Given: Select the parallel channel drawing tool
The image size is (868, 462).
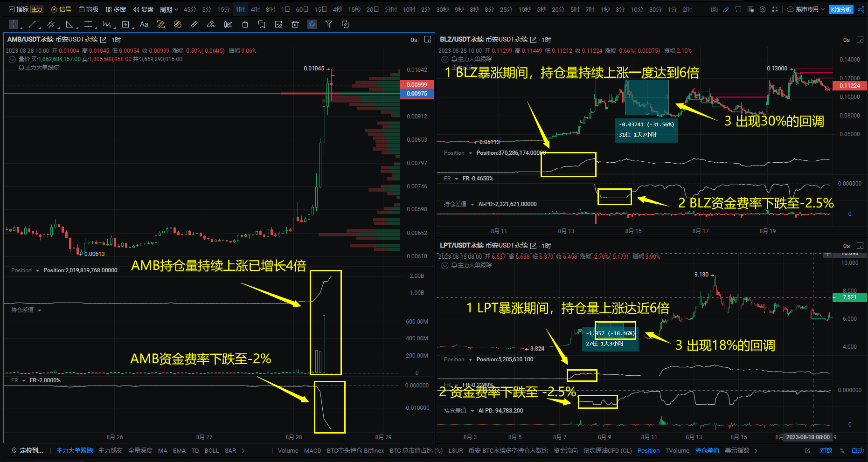Looking at the screenshot, I should (x=51, y=24).
